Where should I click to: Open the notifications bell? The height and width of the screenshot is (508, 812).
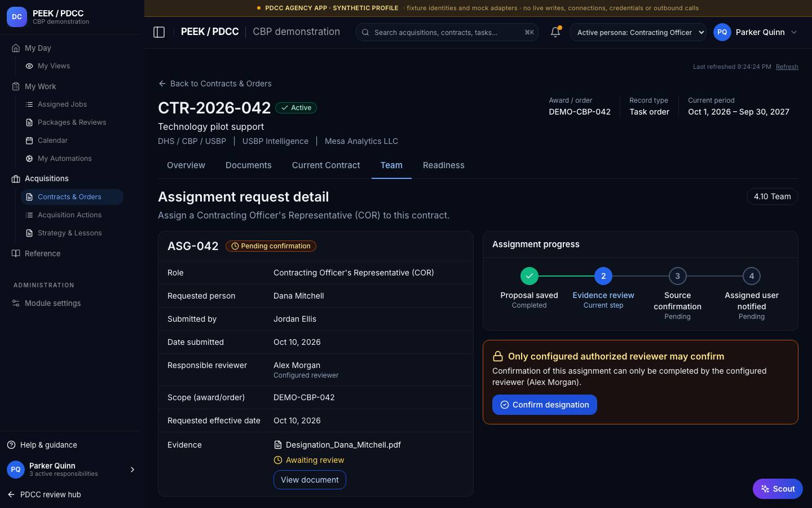click(555, 32)
